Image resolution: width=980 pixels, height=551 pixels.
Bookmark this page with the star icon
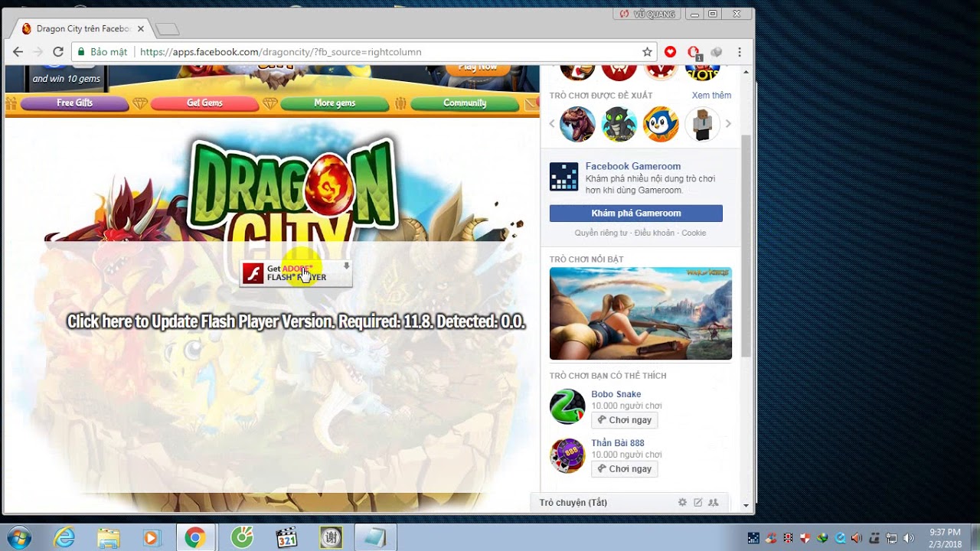point(647,52)
